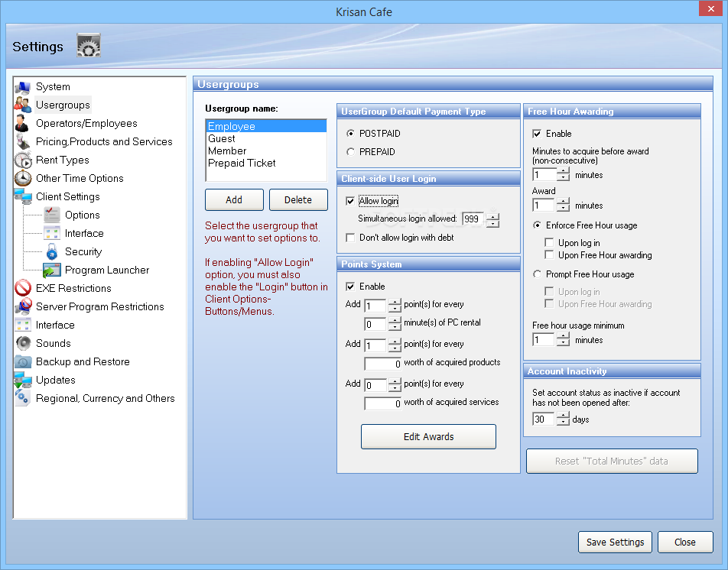Viewport: 728px width, 570px height.
Task: Click the top-level Interface icon above Sounds
Action: coord(23,325)
